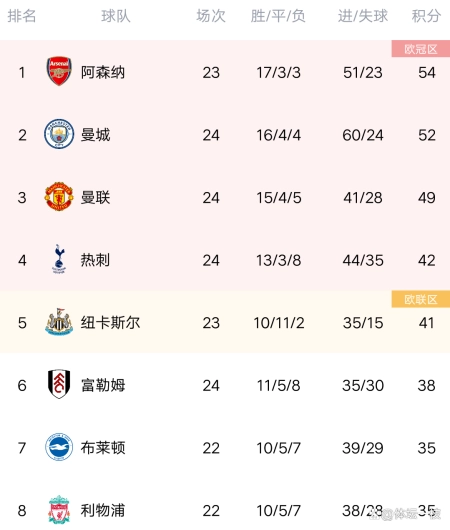Click the 场次 column header
450x530 pixels.
(x=211, y=16)
